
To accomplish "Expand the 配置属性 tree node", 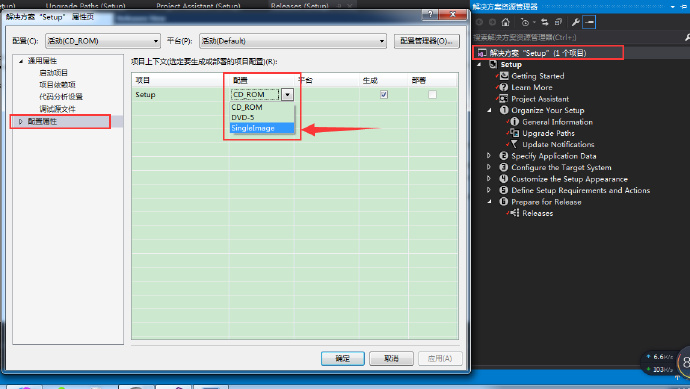I will [20, 121].
